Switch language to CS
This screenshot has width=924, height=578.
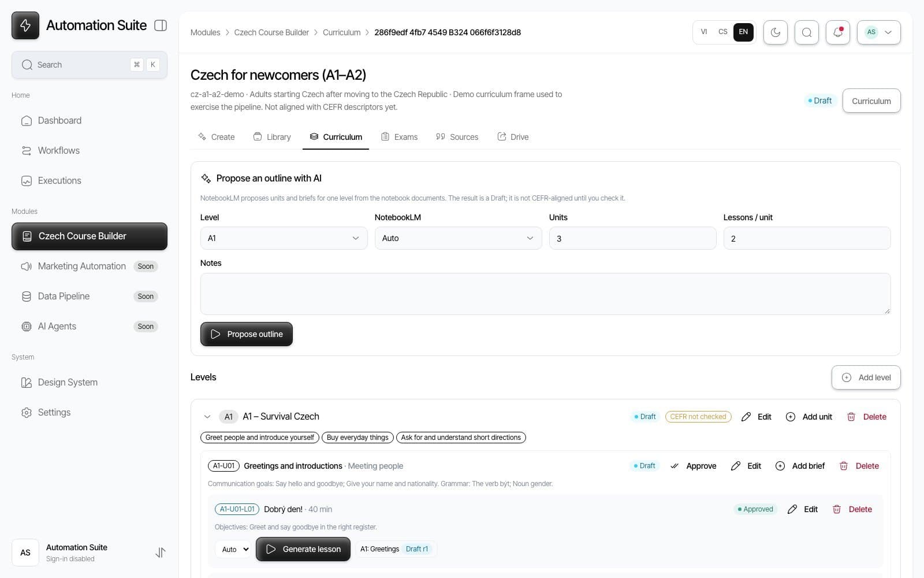click(x=722, y=32)
